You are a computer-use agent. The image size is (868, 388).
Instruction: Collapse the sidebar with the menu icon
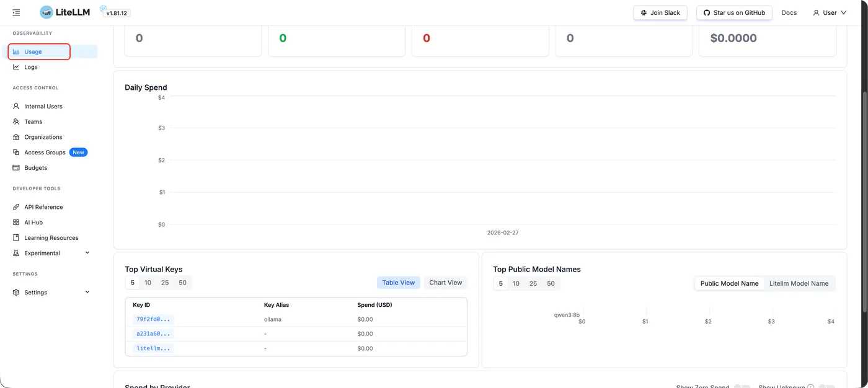click(x=16, y=12)
